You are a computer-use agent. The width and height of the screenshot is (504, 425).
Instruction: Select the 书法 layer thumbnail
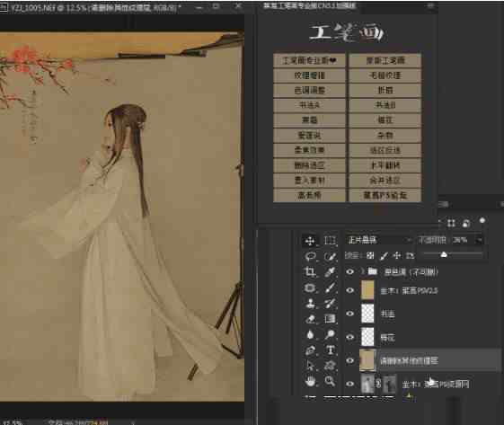click(367, 314)
